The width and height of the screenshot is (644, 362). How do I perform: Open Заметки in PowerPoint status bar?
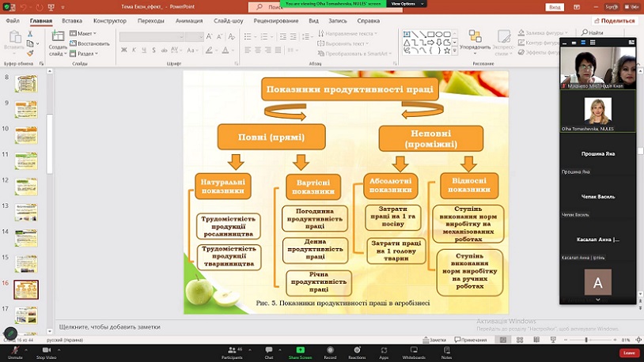click(x=434, y=340)
